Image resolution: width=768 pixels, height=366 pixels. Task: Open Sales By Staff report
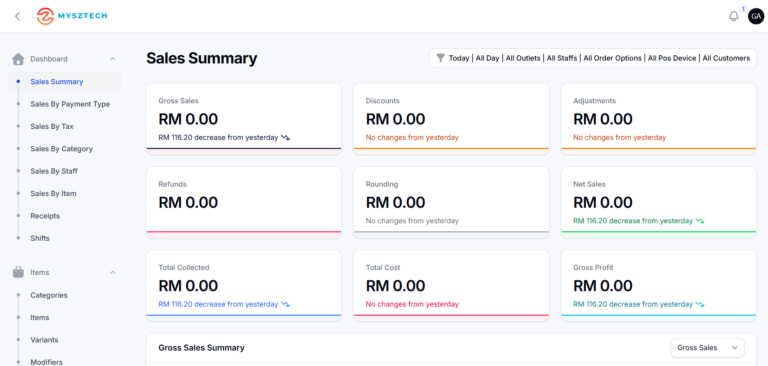[54, 171]
